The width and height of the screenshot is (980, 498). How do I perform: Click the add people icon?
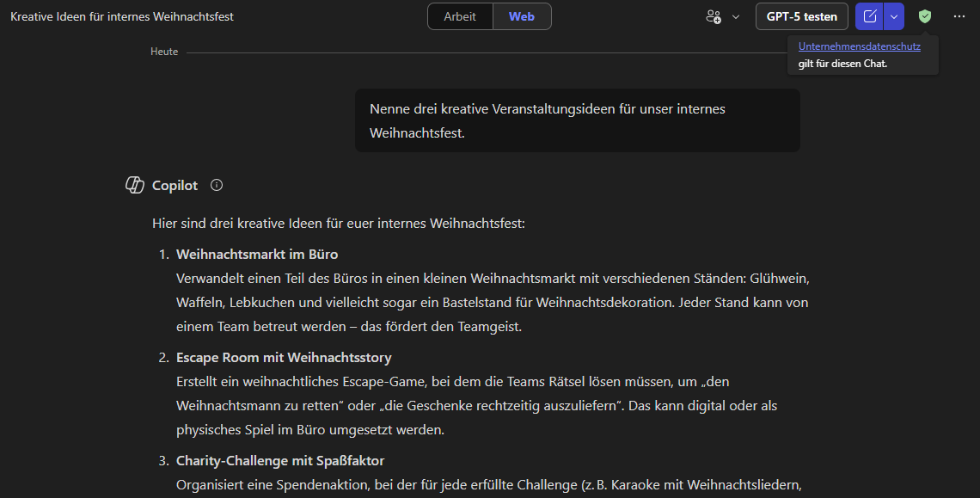pos(714,16)
